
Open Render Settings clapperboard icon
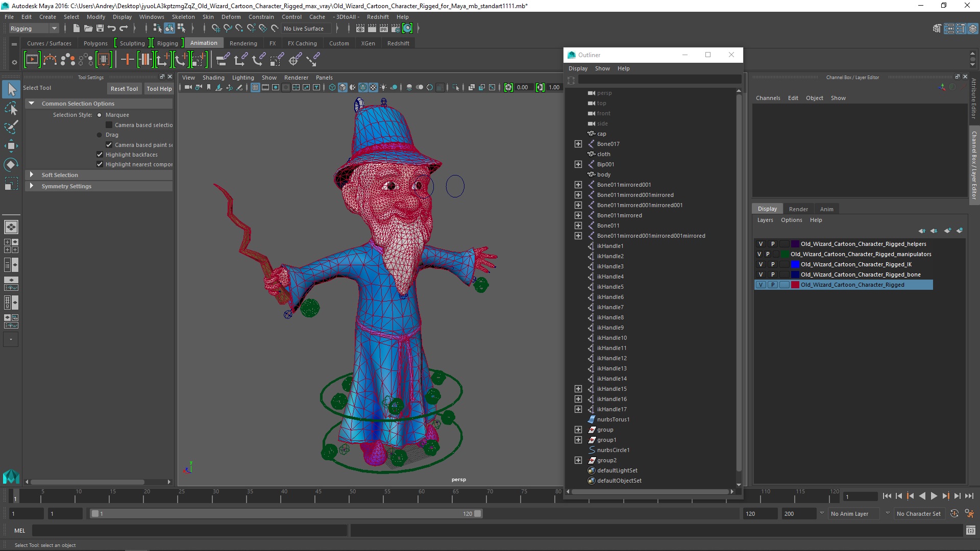coord(395,29)
